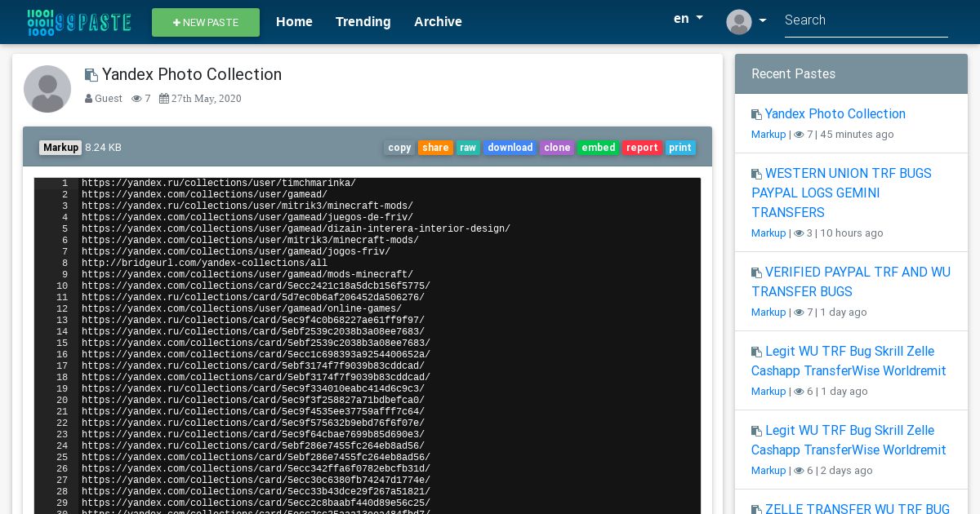Open VERIFIED PAYPAL TRF AND WU paste

click(x=851, y=282)
